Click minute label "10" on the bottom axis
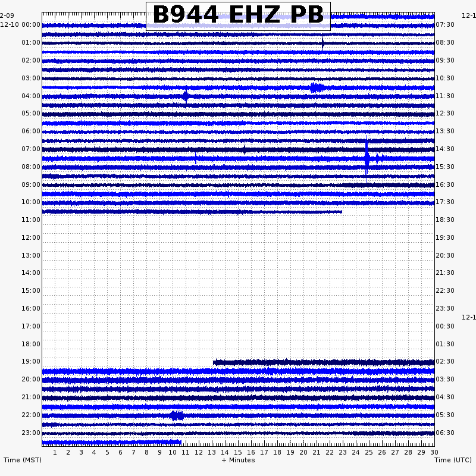This screenshot has width=476, height=476. click(x=173, y=453)
